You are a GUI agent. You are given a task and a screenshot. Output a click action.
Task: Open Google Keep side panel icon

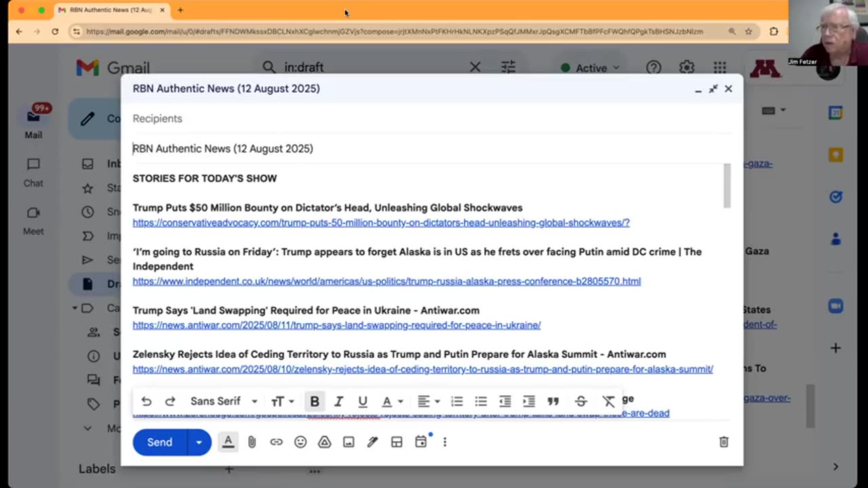(835, 155)
